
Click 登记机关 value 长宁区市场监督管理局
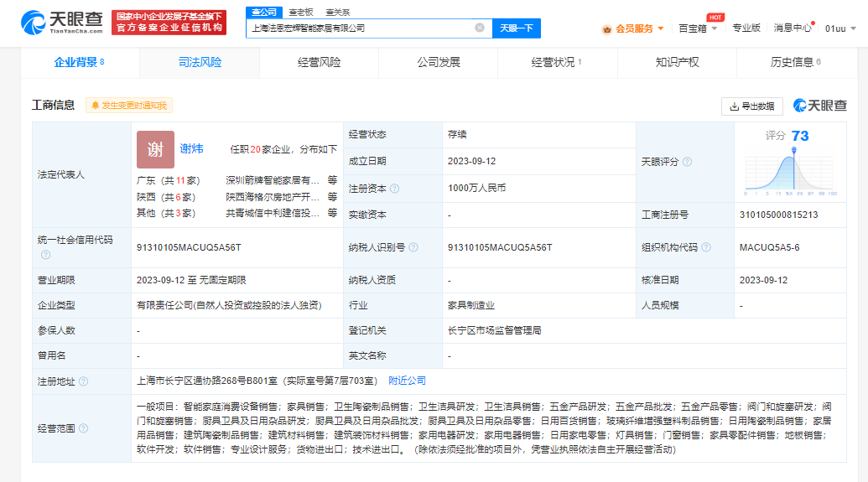(494, 330)
